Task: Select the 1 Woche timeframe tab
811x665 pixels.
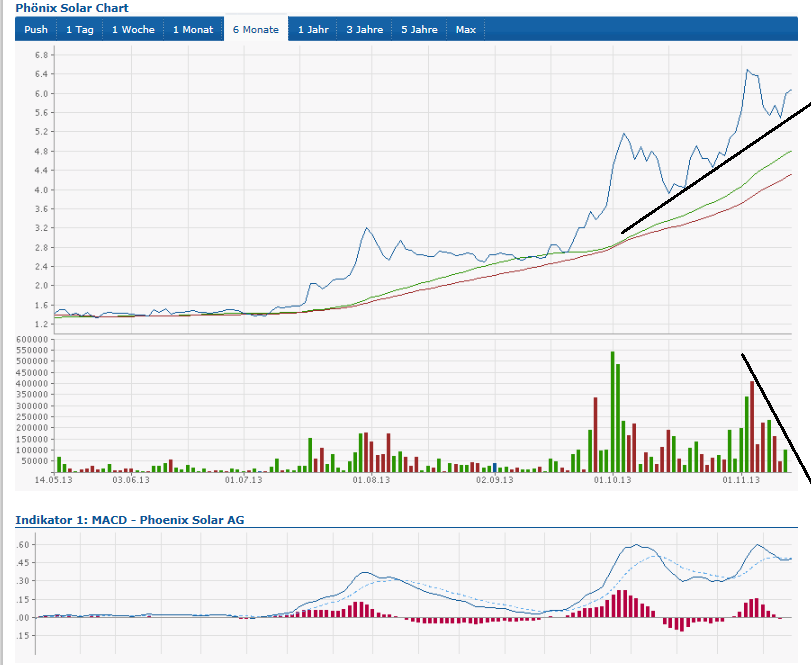Action: [x=133, y=29]
